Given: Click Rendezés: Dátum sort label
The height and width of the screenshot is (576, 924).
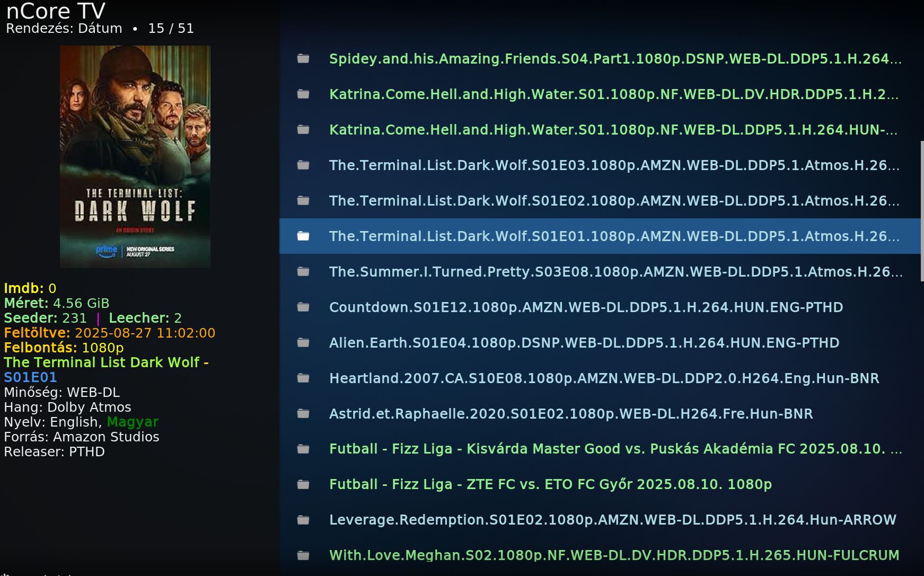Looking at the screenshot, I should tap(64, 29).
